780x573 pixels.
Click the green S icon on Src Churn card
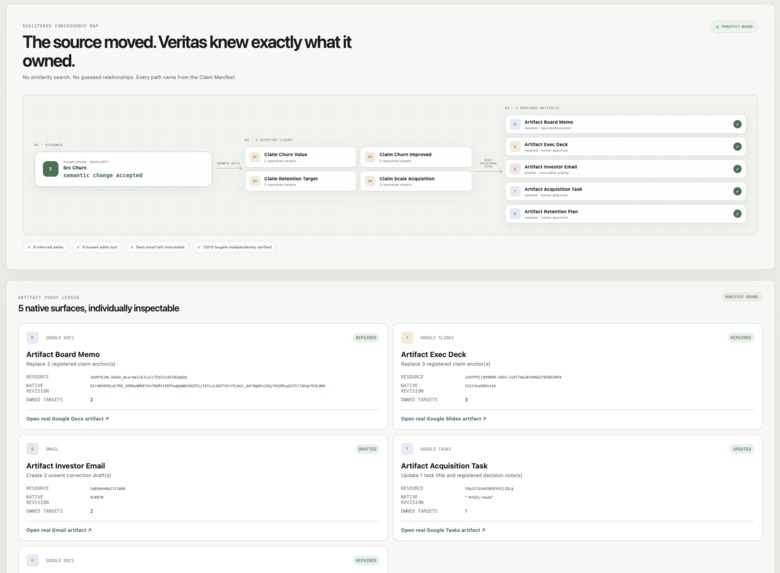[50, 169]
